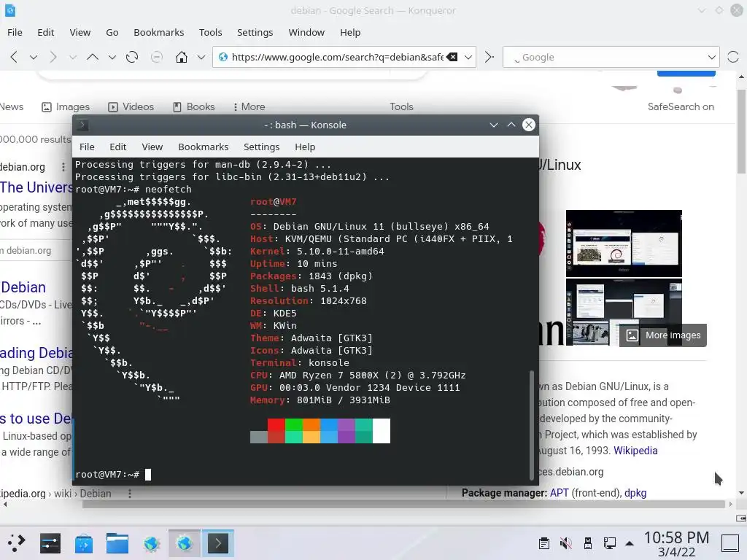The image size is (747, 560).
Task: Open Konqueror's Go menu
Action: (112, 32)
